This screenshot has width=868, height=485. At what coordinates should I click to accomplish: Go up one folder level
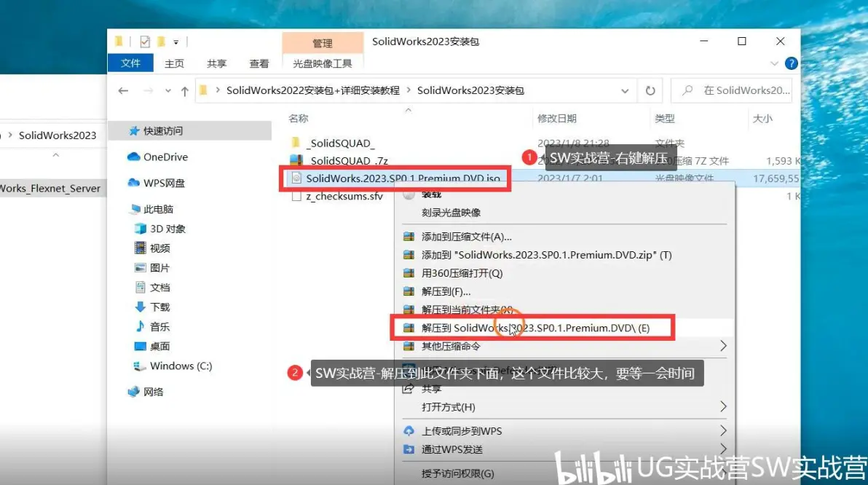(184, 91)
